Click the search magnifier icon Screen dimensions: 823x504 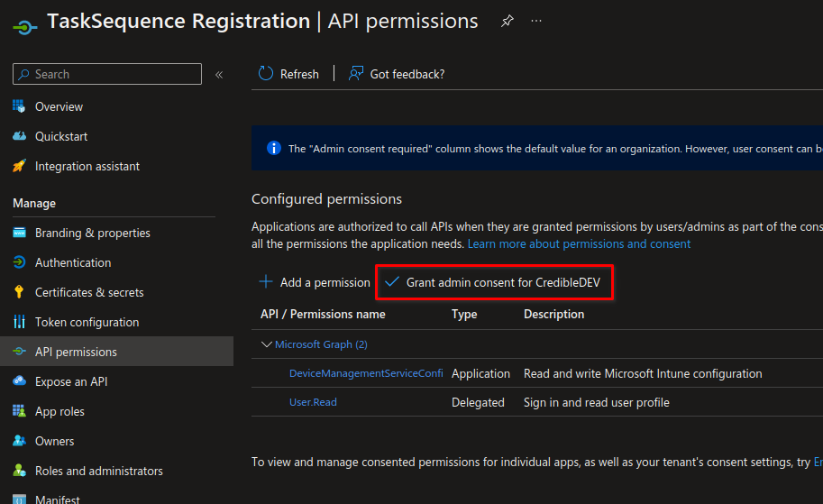tap(23, 75)
